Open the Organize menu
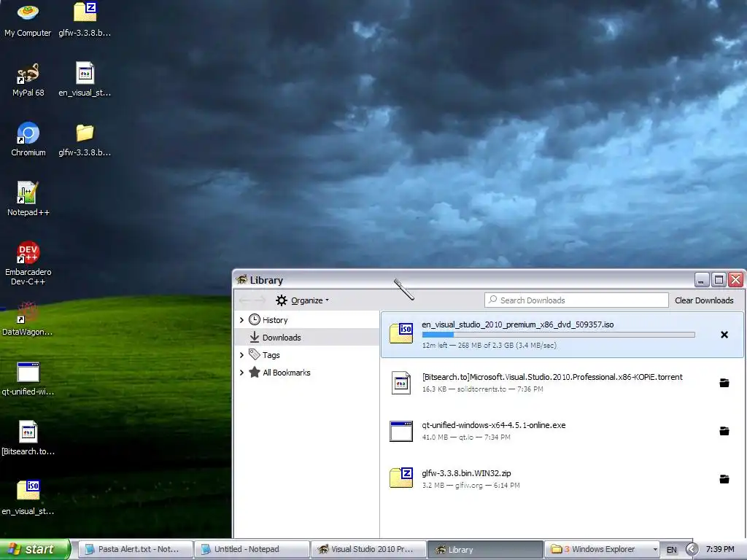Screen dimensions: 747x560 302,300
